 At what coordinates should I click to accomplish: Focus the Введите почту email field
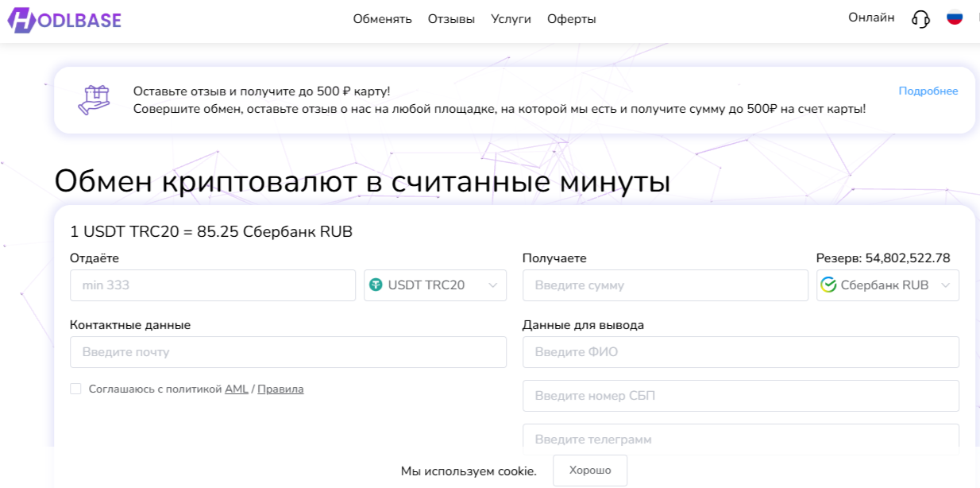[288, 352]
